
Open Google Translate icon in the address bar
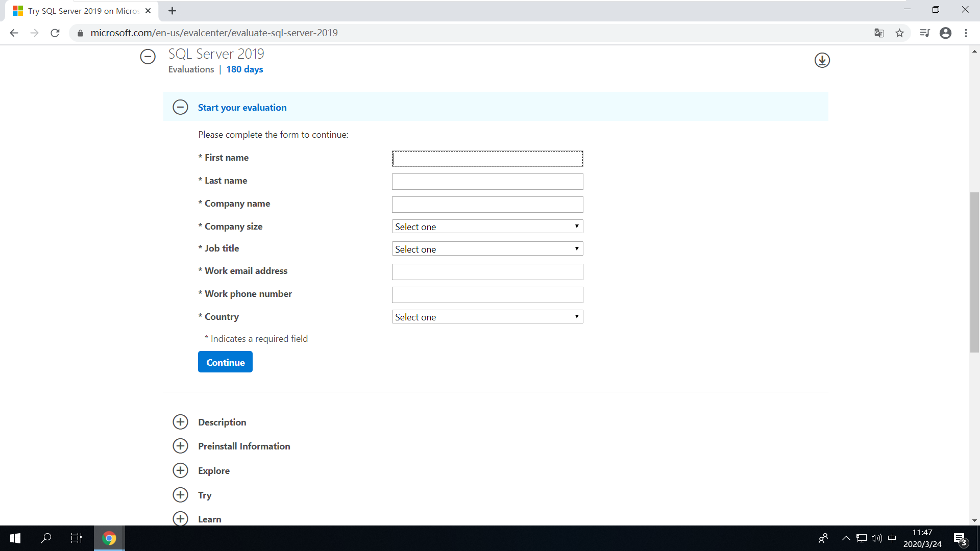click(879, 33)
